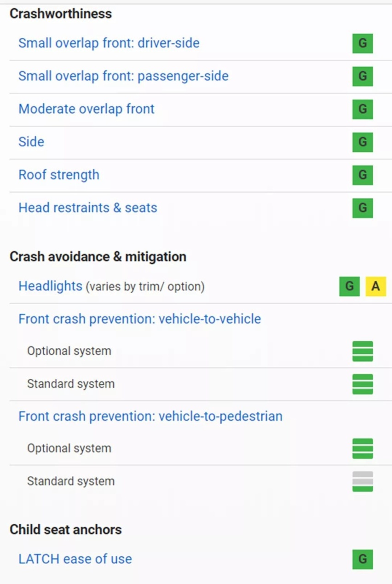Open Front crash prevention: vehicle-to-pedestrian link

point(150,416)
